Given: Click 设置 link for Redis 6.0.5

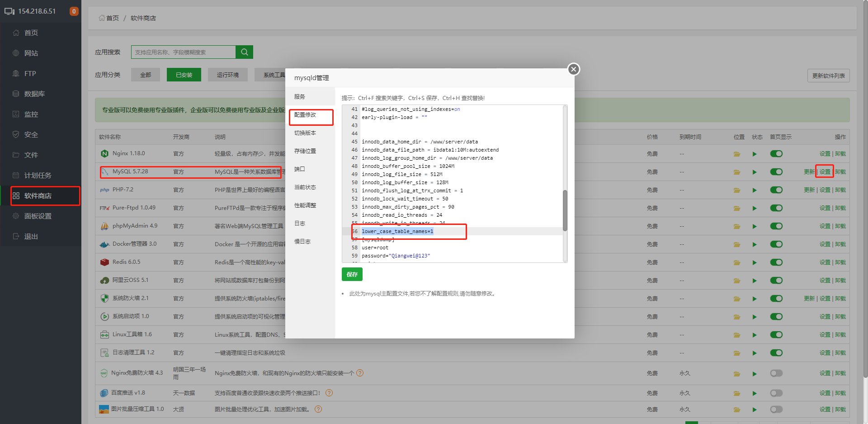Looking at the screenshot, I should tap(825, 262).
